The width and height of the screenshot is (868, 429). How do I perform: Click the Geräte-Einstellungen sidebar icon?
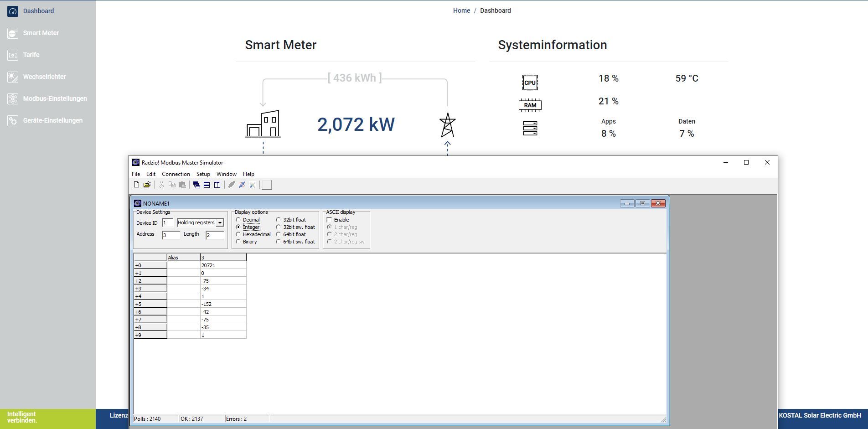click(x=13, y=120)
